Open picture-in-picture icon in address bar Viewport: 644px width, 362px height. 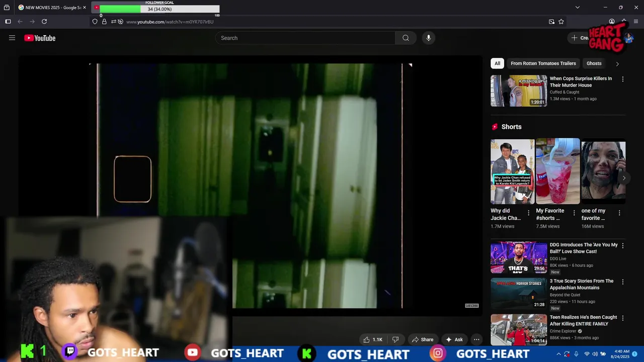(551, 22)
